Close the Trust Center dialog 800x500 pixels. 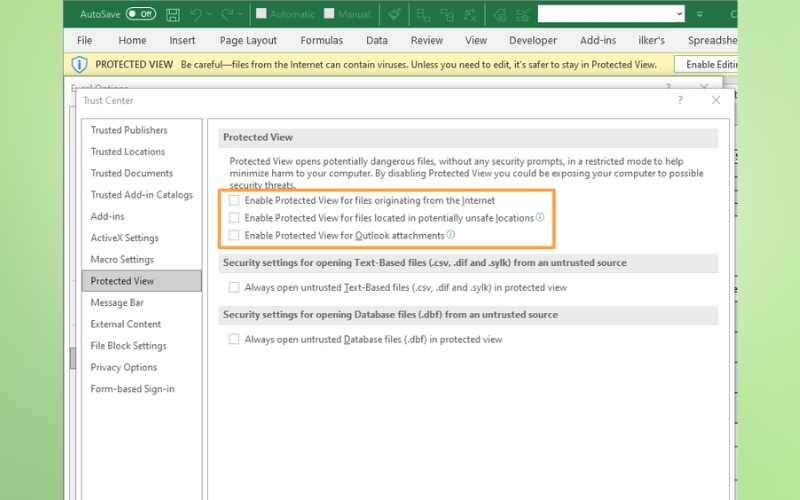(x=716, y=101)
